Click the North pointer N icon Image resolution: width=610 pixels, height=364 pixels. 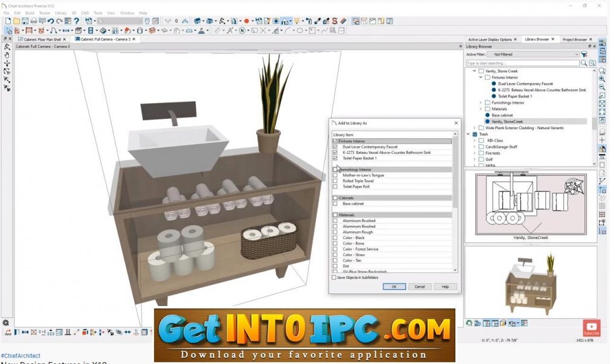tap(242, 30)
